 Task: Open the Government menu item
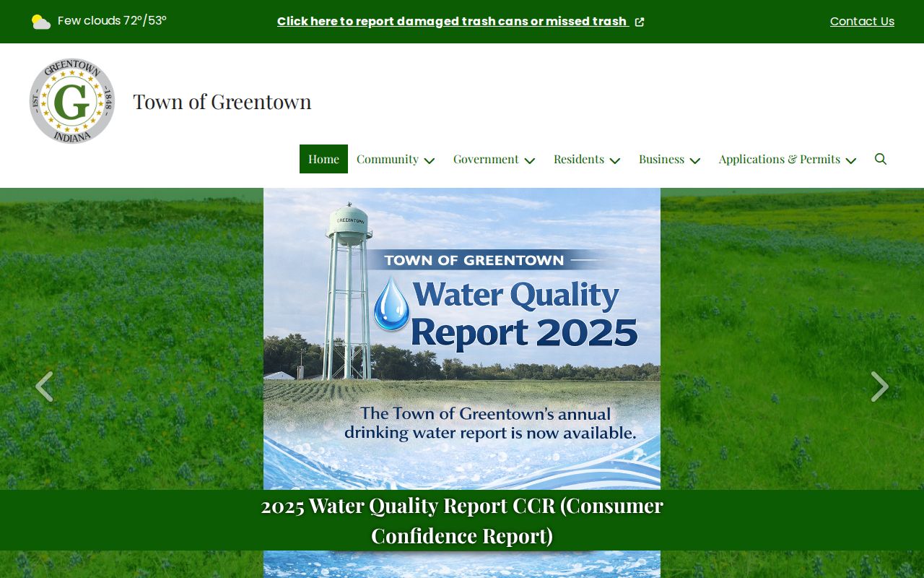(x=486, y=159)
